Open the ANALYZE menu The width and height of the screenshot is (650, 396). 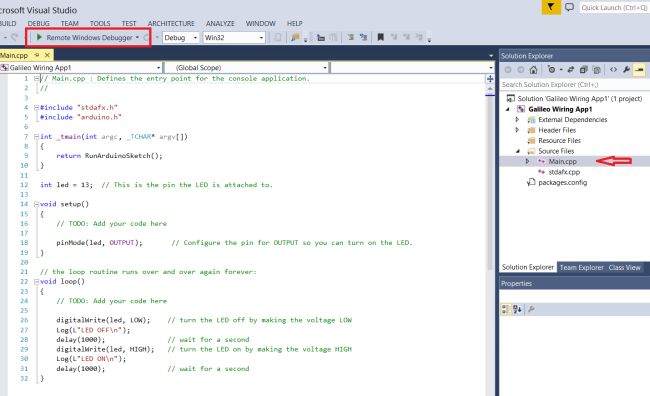220,24
